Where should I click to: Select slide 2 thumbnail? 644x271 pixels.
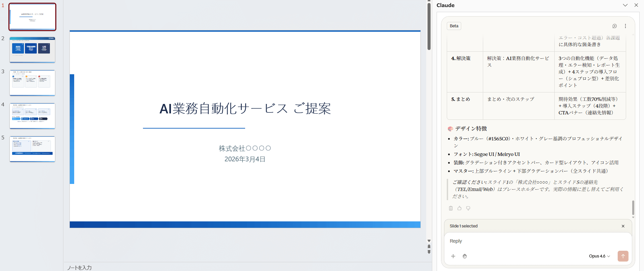[32, 50]
